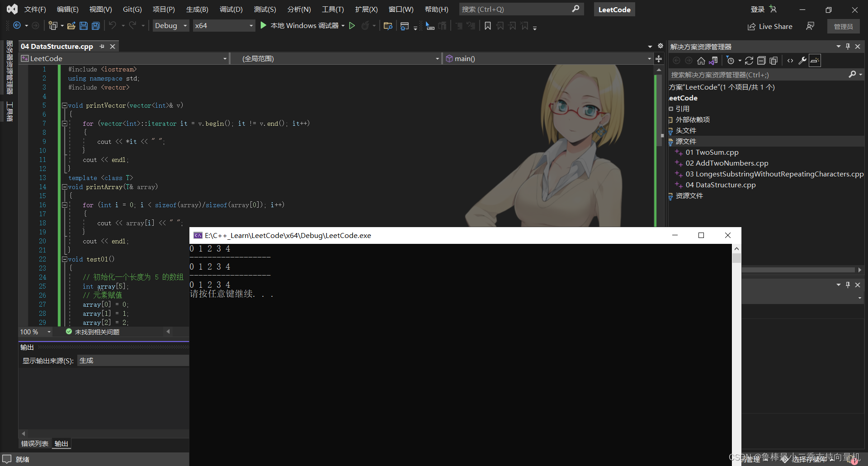The height and width of the screenshot is (466, 868).
Task: Start debugging with the green play icon
Action: [264, 26]
